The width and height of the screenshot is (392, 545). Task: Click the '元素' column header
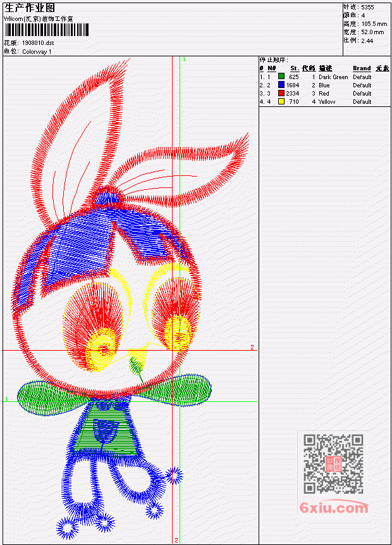383,68
